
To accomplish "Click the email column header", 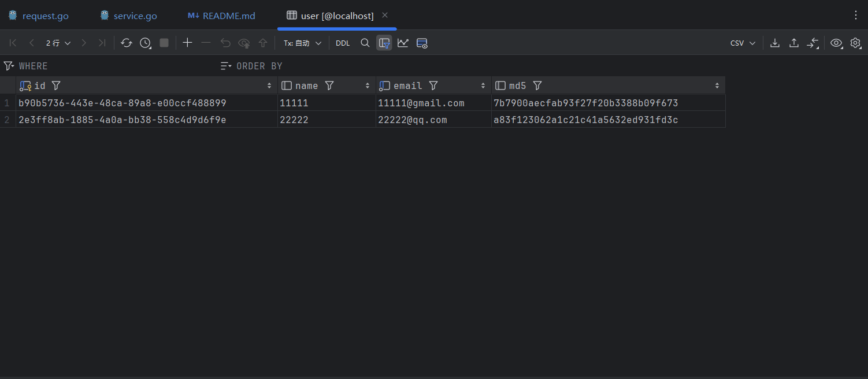I will tap(433, 86).
